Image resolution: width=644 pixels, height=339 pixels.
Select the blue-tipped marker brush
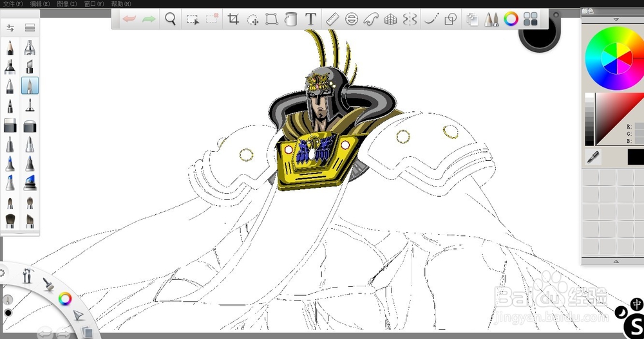[10, 163]
